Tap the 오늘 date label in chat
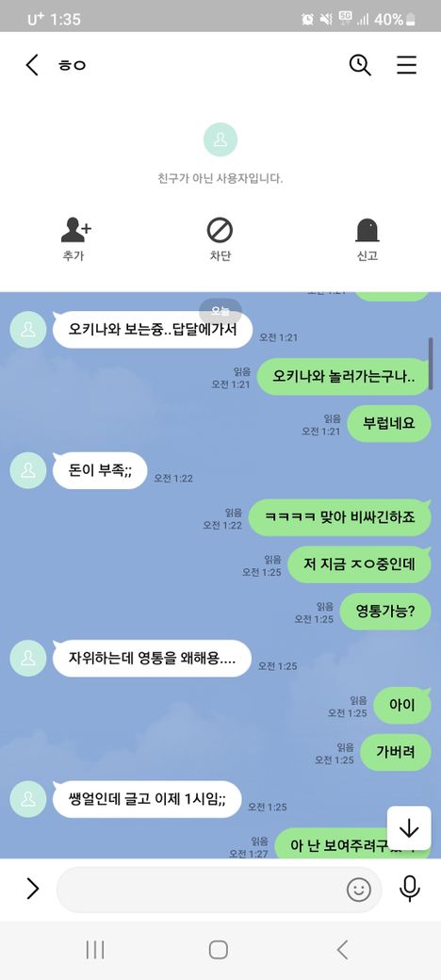 coord(220,311)
